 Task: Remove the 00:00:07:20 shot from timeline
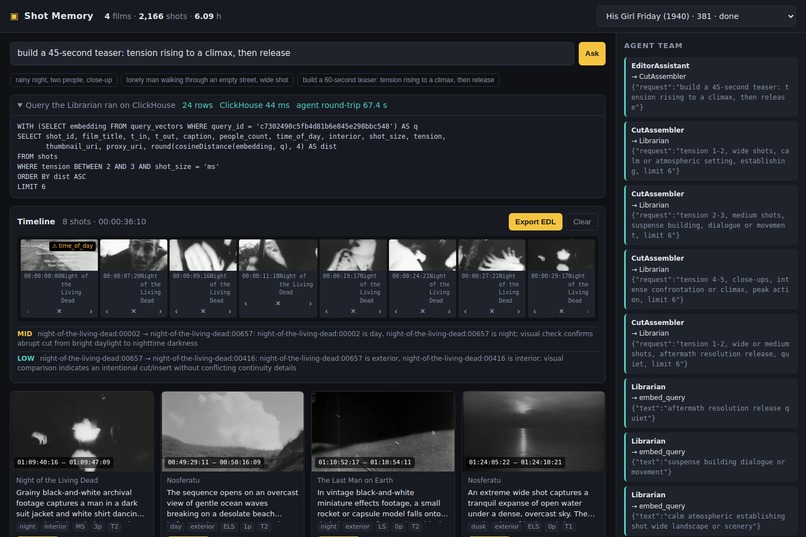pyautogui.click(x=134, y=311)
